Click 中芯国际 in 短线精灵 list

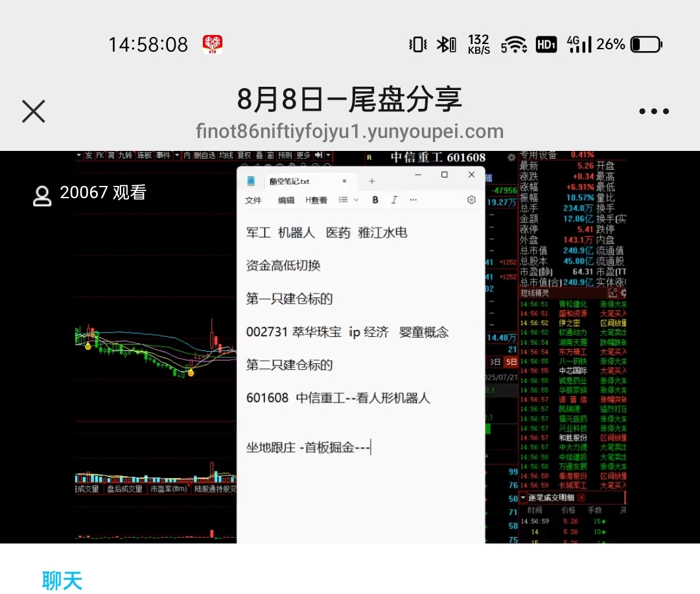573,371
